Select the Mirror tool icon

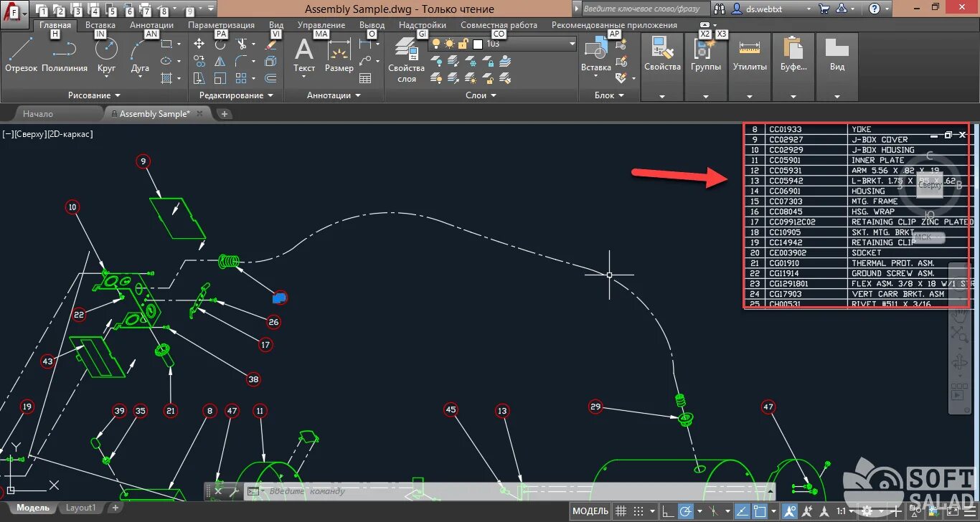tap(220, 61)
